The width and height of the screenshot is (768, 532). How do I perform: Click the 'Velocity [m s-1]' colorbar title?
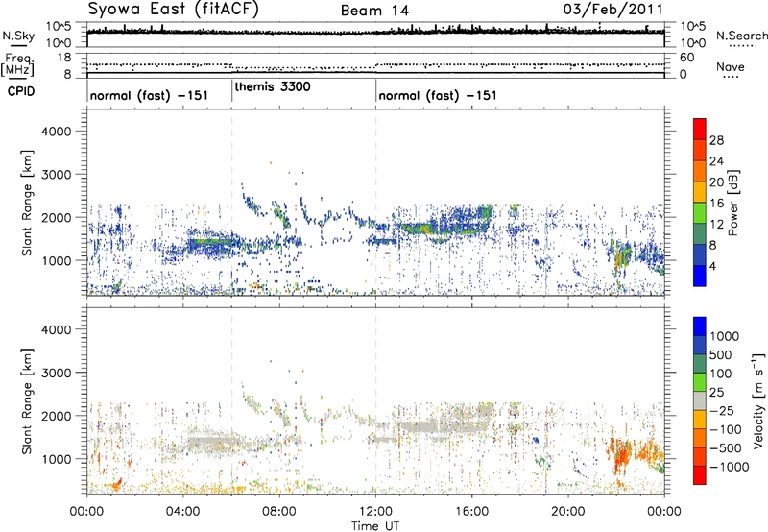758,400
